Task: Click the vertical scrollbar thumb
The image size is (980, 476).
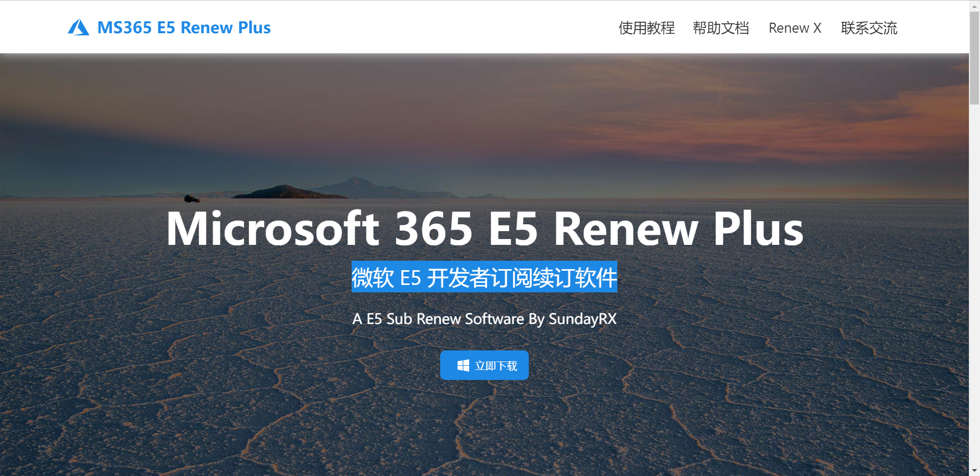Action: [x=974, y=58]
